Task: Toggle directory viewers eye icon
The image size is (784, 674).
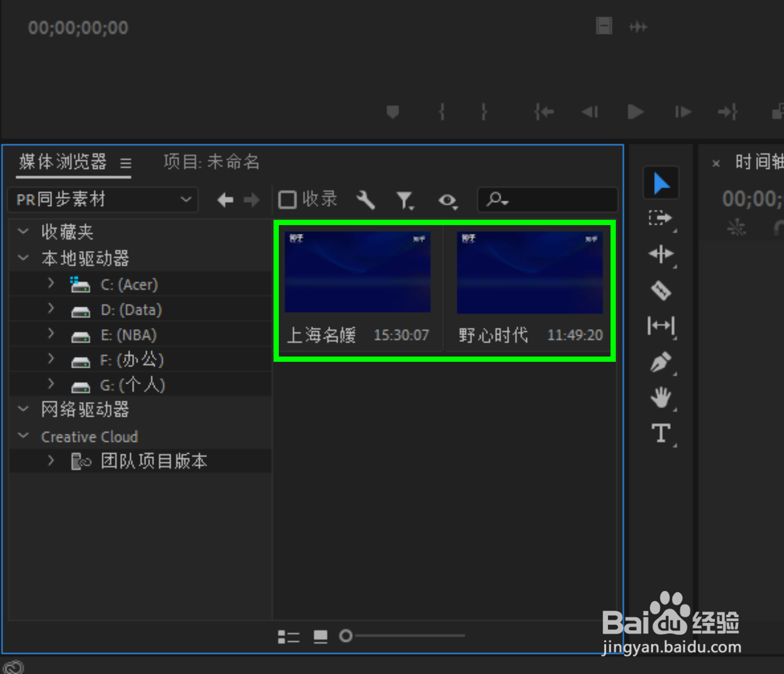Action: point(448,200)
